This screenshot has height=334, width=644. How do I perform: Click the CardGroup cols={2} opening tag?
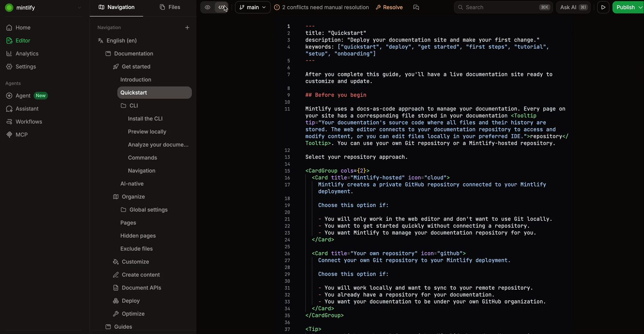pyautogui.click(x=337, y=171)
